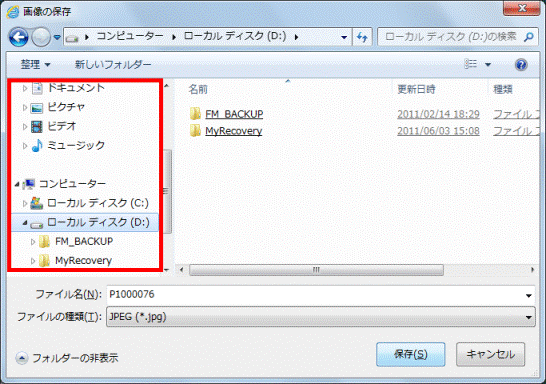546x384 pixels.
Task: Select ビデオ in the navigation tree
Action: (x=62, y=126)
